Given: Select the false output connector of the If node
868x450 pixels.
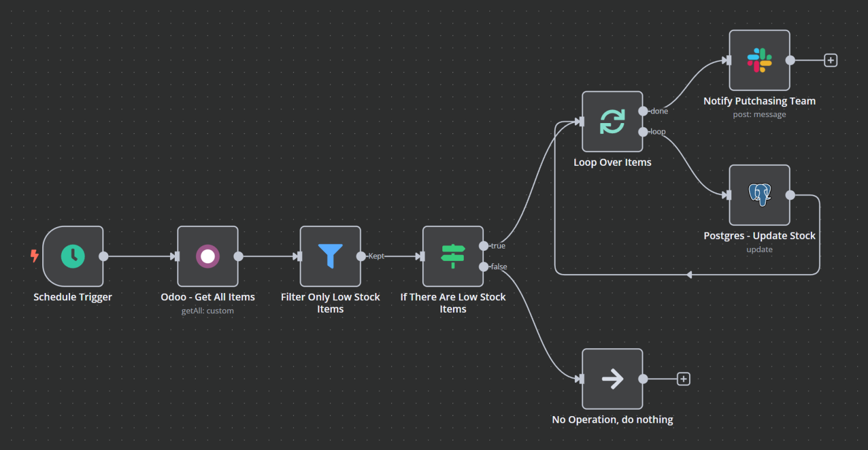Looking at the screenshot, I should 483,266.
